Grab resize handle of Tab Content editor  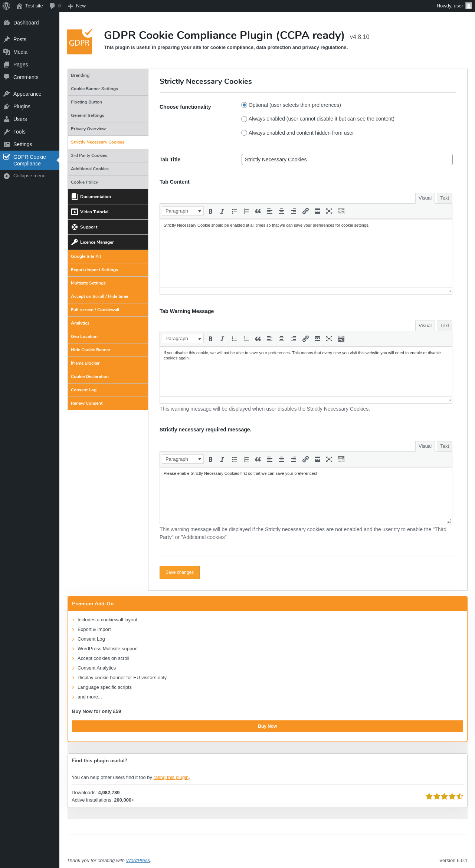pos(449,292)
